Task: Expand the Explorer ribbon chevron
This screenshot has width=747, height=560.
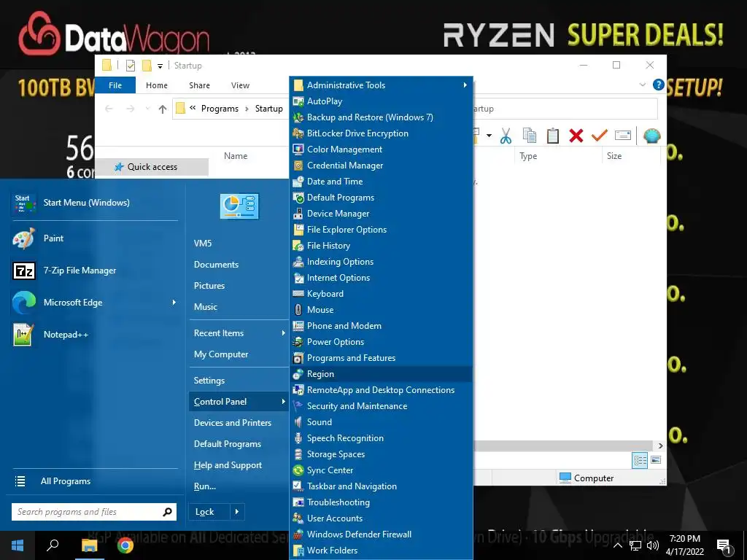Action: click(642, 85)
